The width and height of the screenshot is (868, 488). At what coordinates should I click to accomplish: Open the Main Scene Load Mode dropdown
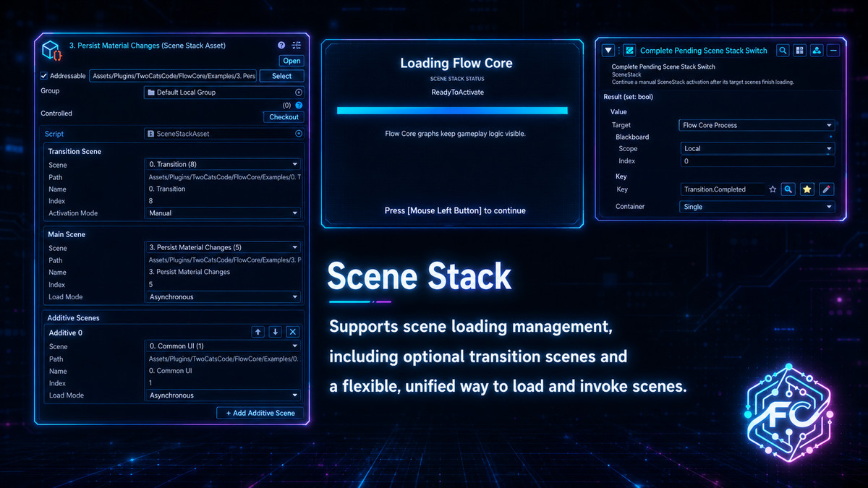[x=223, y=297]
